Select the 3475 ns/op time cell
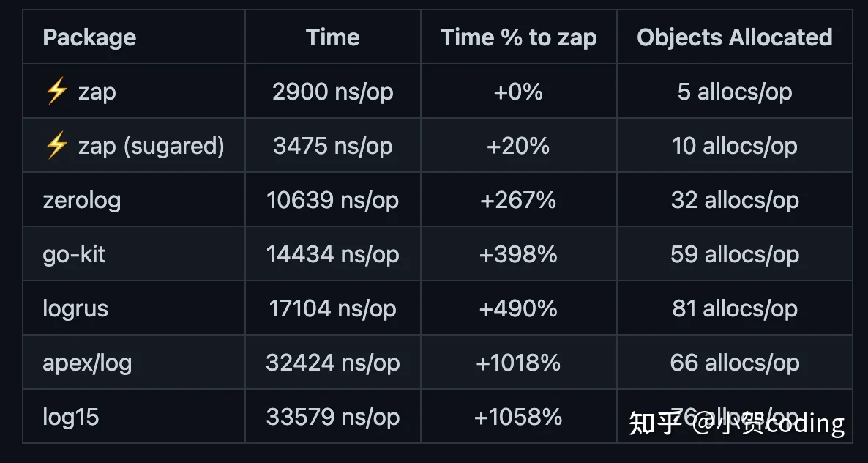The width and height of the screenshot is (868, 463). tap(333, 146)
